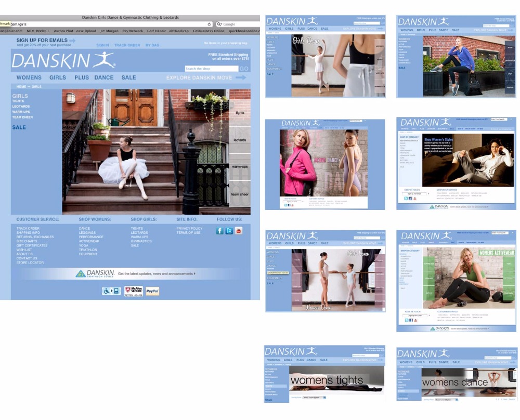Click the McAfee Secure badge
The height and width of the screenshot is (420, 520).
[x=134, y=292]
